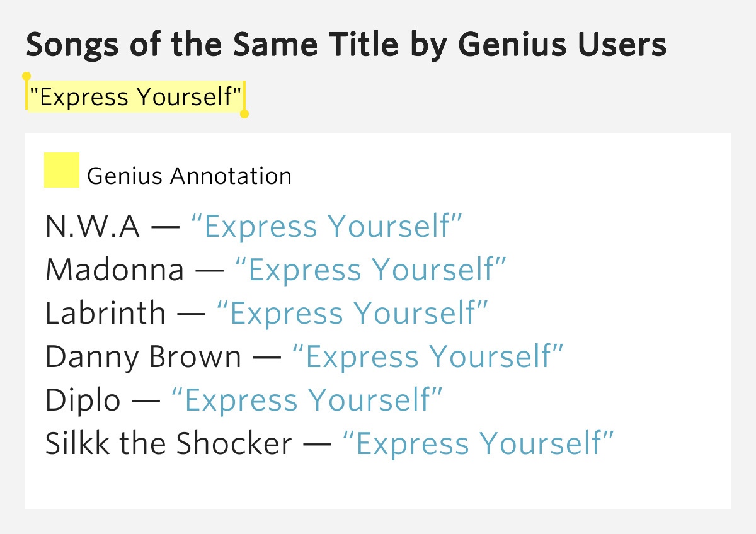Click the highlighted "Express Yourself" referent text
The width and height of the screenshot is (756, 534).
135,97
